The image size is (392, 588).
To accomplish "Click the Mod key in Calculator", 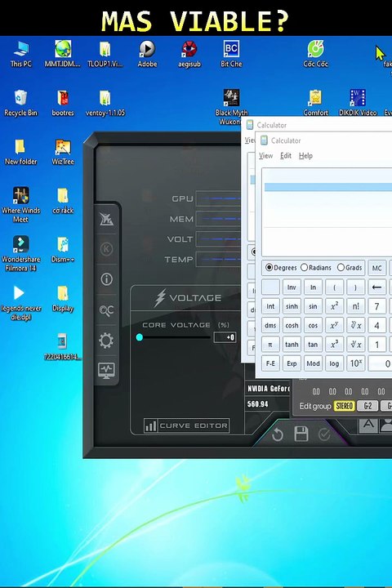I will tap(313, 363).
